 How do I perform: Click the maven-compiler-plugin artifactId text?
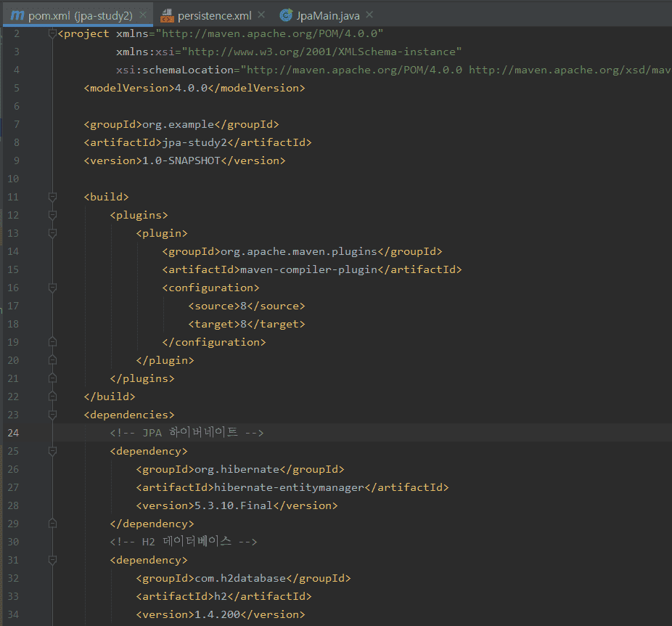308,269
